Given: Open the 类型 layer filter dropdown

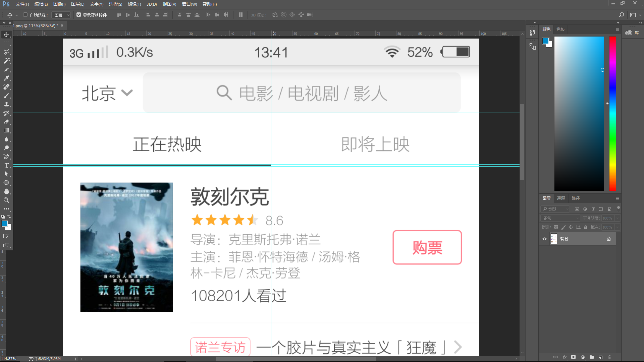Looking at the screenshot, I should coord(555,209).
